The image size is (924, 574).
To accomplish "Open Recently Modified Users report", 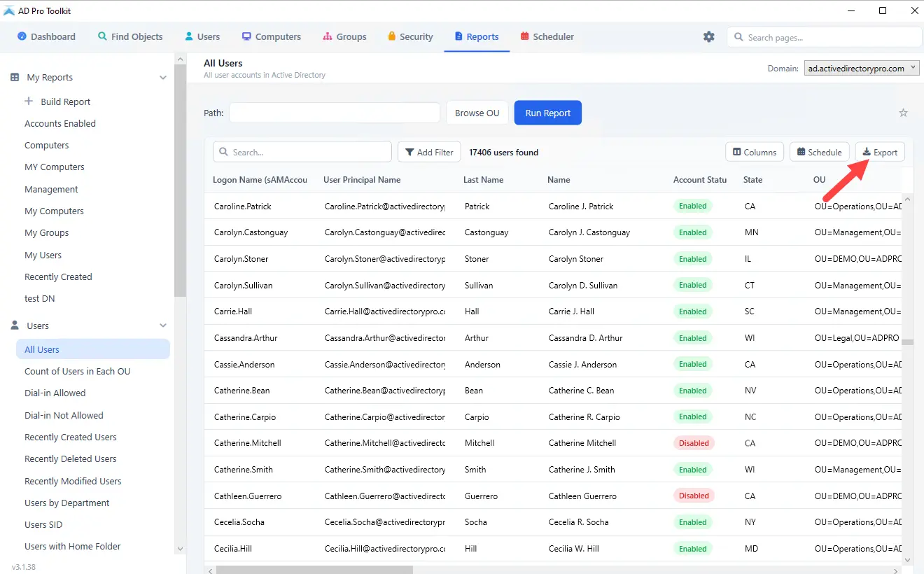I will 73,481.
